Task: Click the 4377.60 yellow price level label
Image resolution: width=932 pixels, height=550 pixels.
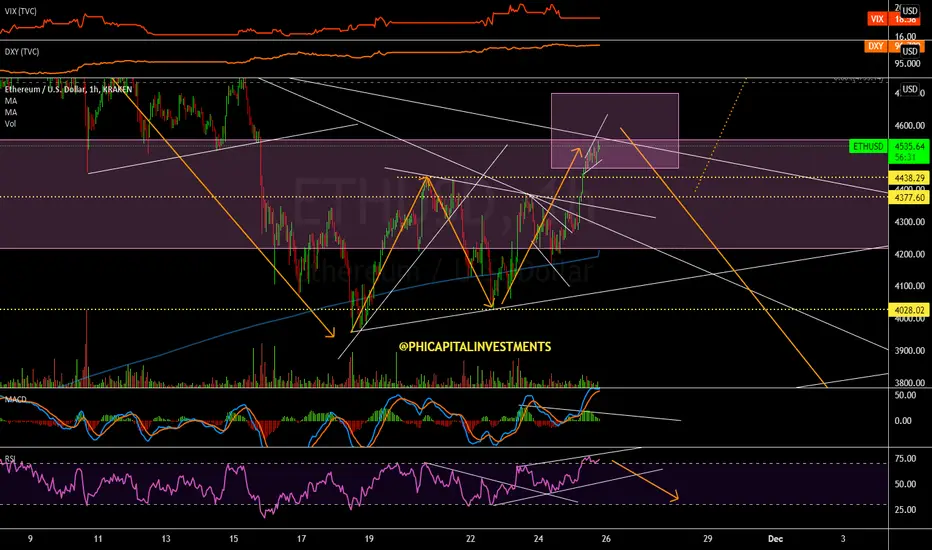Action: pos(909,197)
